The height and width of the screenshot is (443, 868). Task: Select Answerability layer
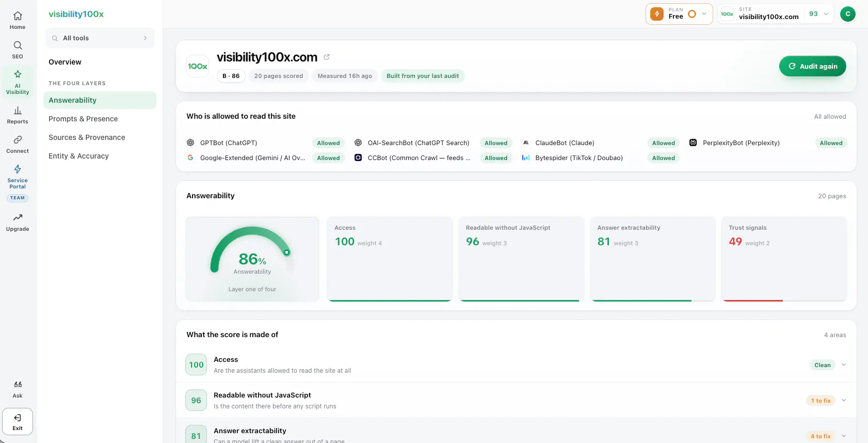(x=100, y=100)
